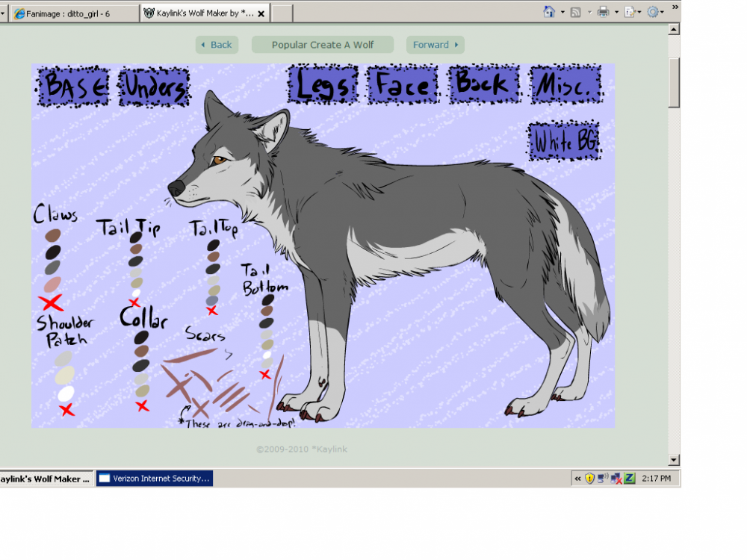Select white Tail Tip swatch
The height and width of the screenshot is (560, 747).
tap(136, 293)
